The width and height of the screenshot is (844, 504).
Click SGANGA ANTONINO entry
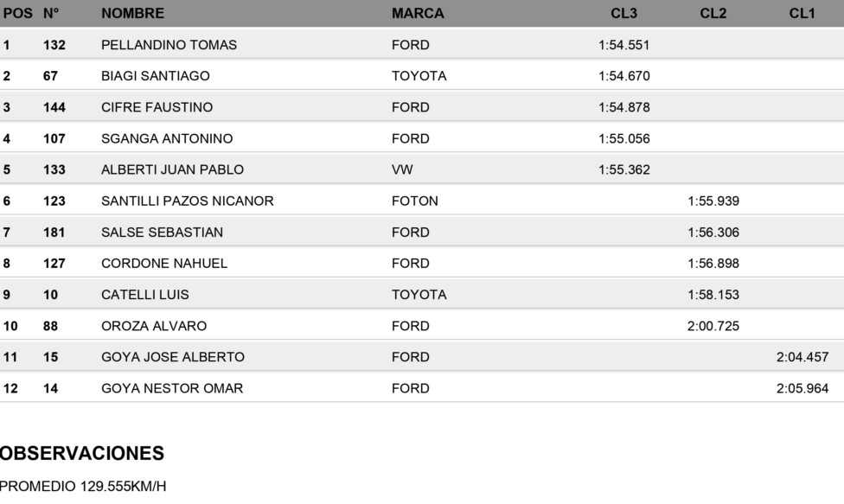click(x=167, y=139)
